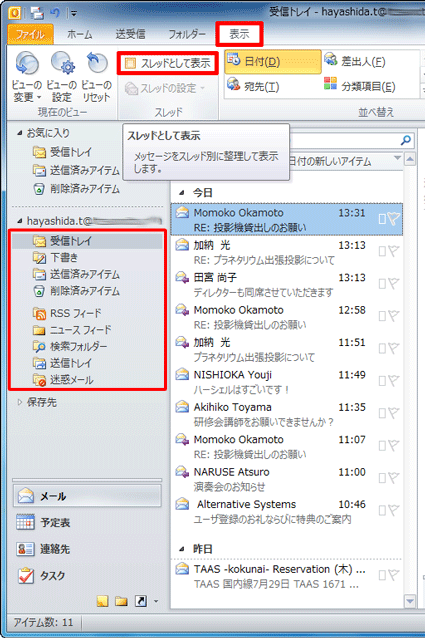Click the Undo icon in title bar
Screen dimensions: 425x638
54,13
